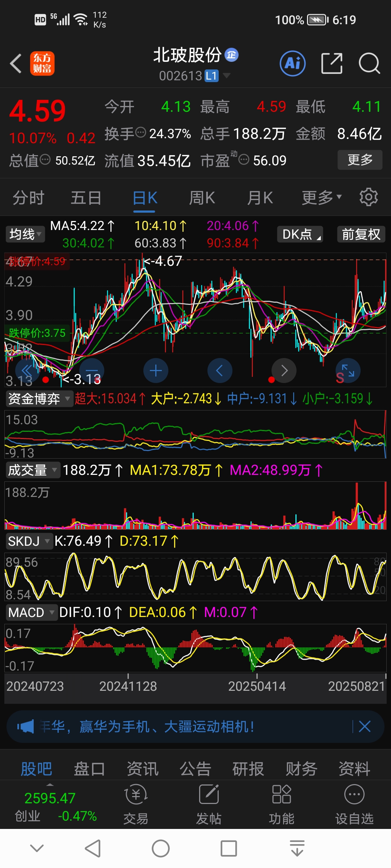The image size is (391, 868).
Task: Open 更多 period dropdown in chart tabs
Action: (322, 197)
